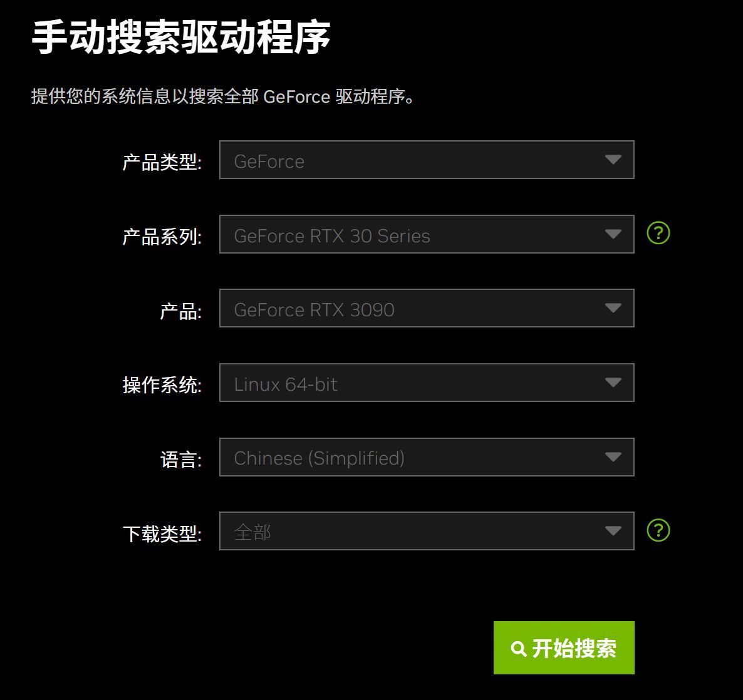Click the 下载类型 field label
This screenshot has width=743, height=700.
[162, 533]
